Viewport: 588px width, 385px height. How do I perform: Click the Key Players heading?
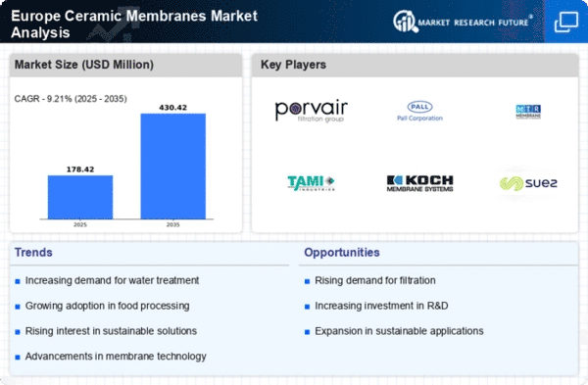(293, 65)
